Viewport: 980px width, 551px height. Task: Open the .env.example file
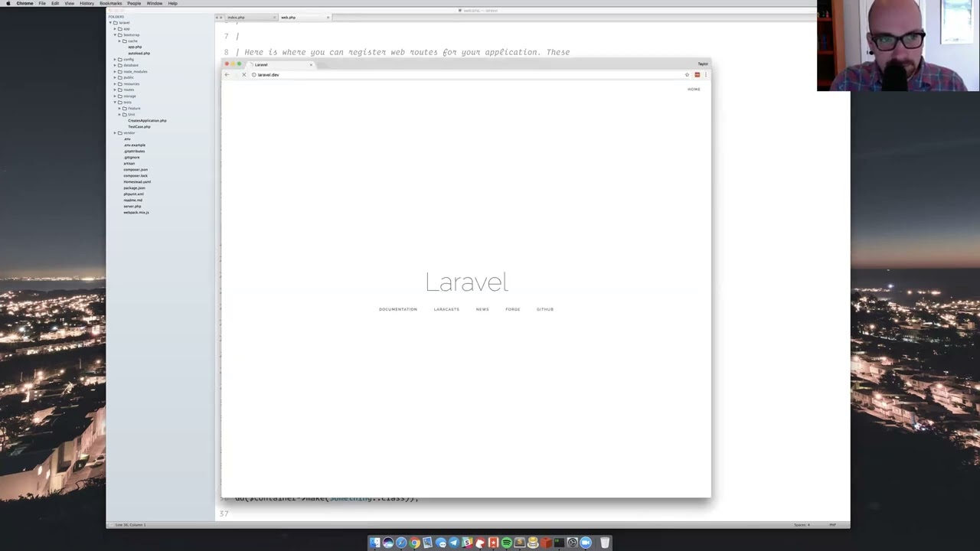pos(135,145)
